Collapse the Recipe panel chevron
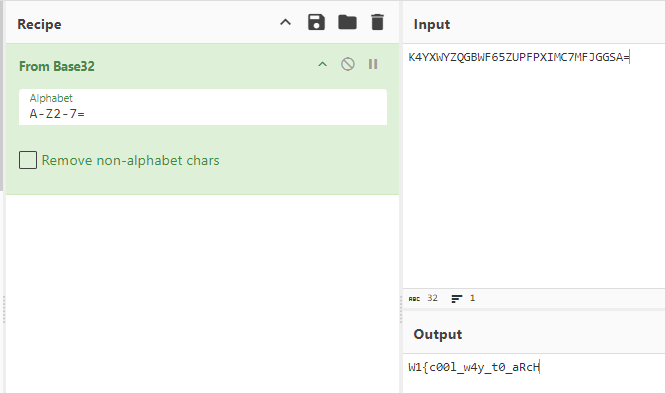 (285, 22)
